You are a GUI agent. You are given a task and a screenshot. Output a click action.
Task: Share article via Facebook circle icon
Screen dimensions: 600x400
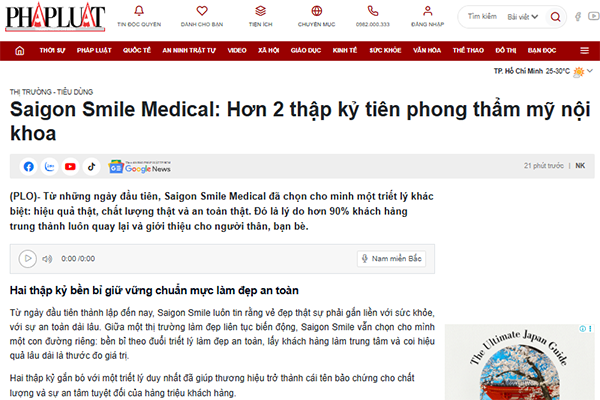(29, 167)
